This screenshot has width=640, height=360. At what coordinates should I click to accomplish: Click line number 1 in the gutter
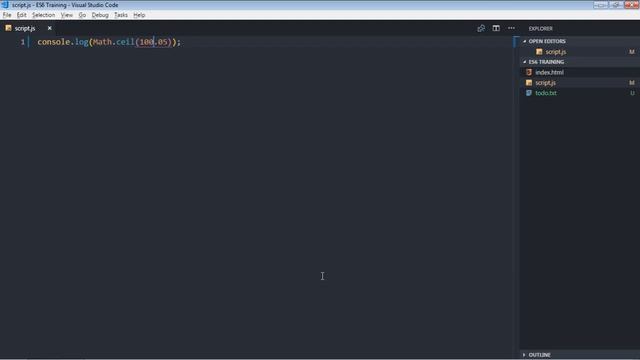(x=22, y=42)
